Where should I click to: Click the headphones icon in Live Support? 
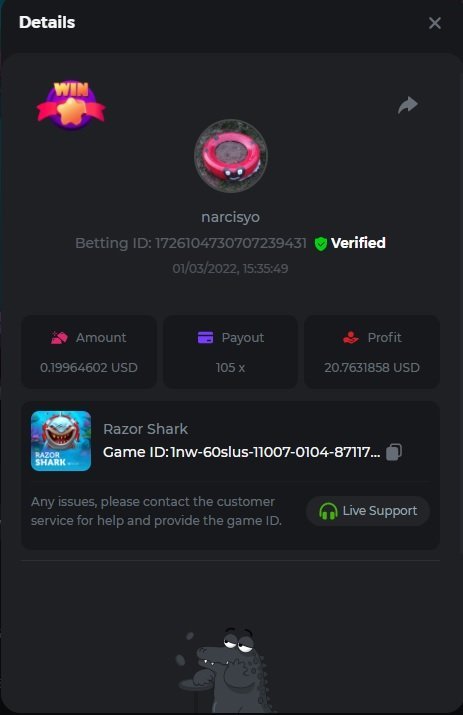(x=328, y=511)
